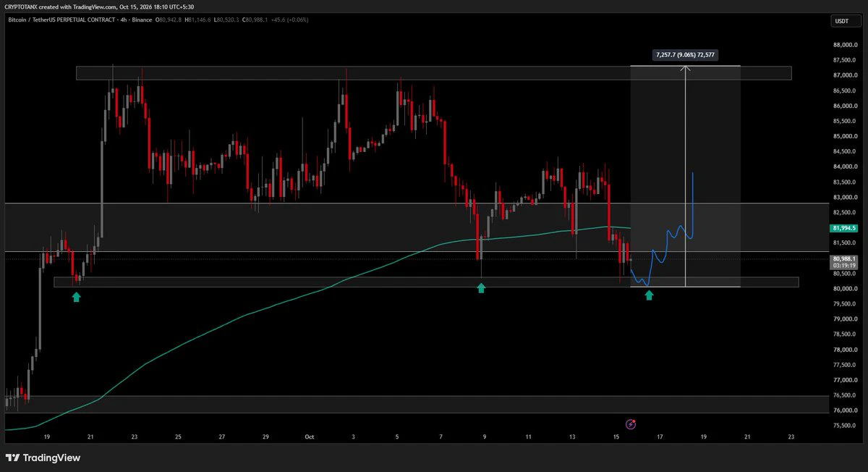
Task: Click the date axis label "23" at far right
Action: coord(791,437)
